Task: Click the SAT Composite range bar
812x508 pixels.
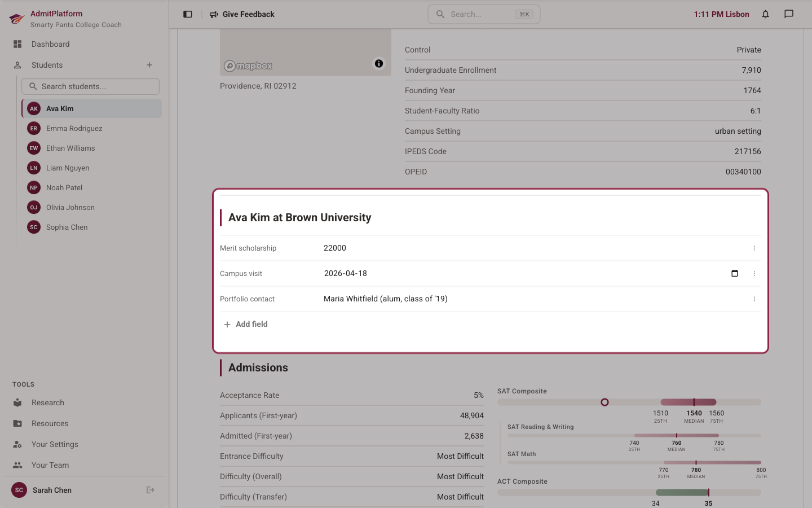Action: [689, 402]
